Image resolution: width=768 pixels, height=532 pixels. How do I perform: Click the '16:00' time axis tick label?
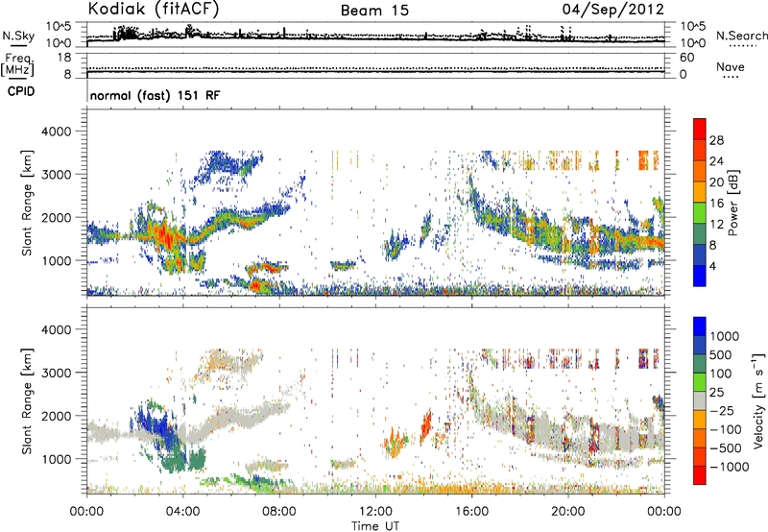pyautogui.click(x=471, y=512)
